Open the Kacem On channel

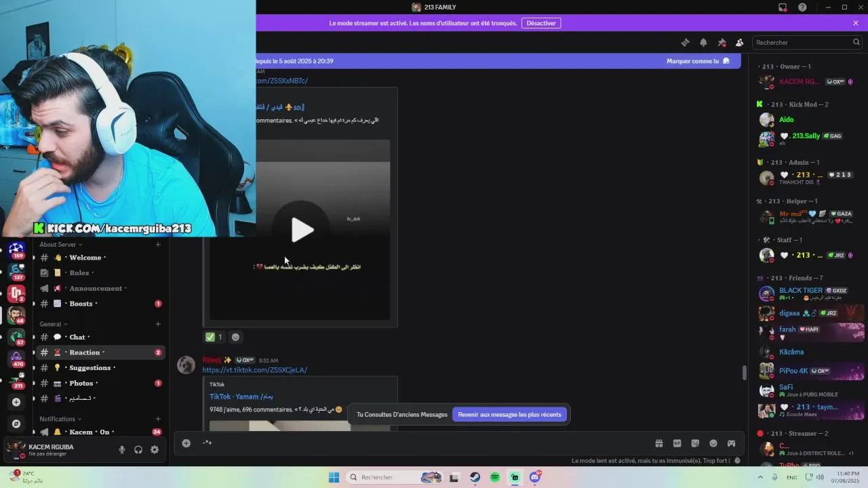[x=100, y=432]
